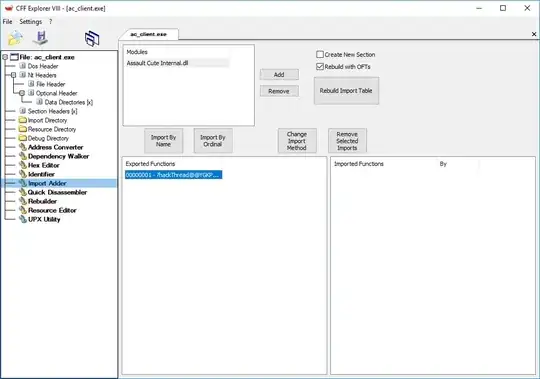This screenshot has width=540, height=379.
Task: Click the Rebuild Import Table button
Action: tap(346, 91)
